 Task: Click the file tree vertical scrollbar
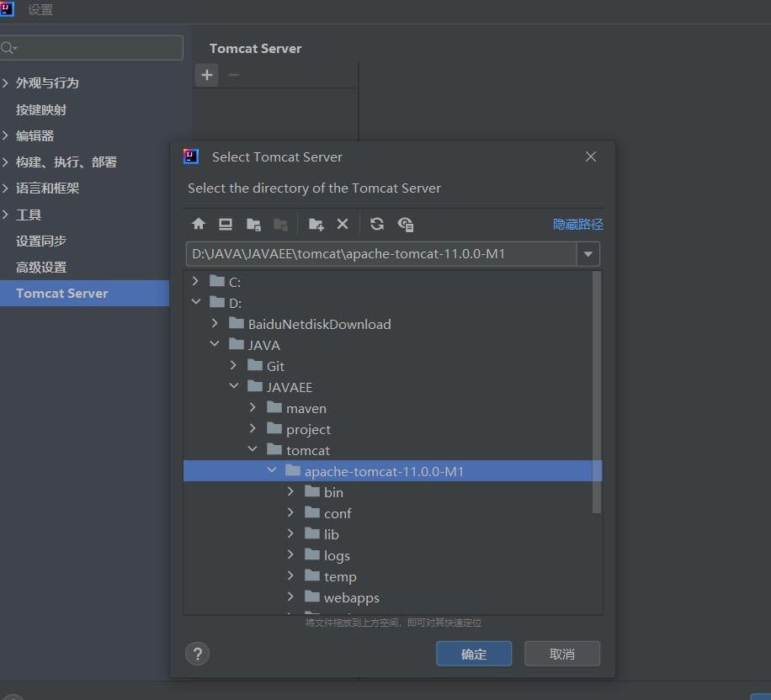click(x=597, y=392)
